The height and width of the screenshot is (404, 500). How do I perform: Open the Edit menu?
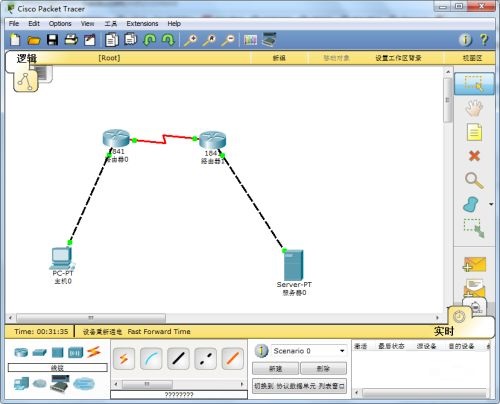pyautogui.click(x=34, y=24)
